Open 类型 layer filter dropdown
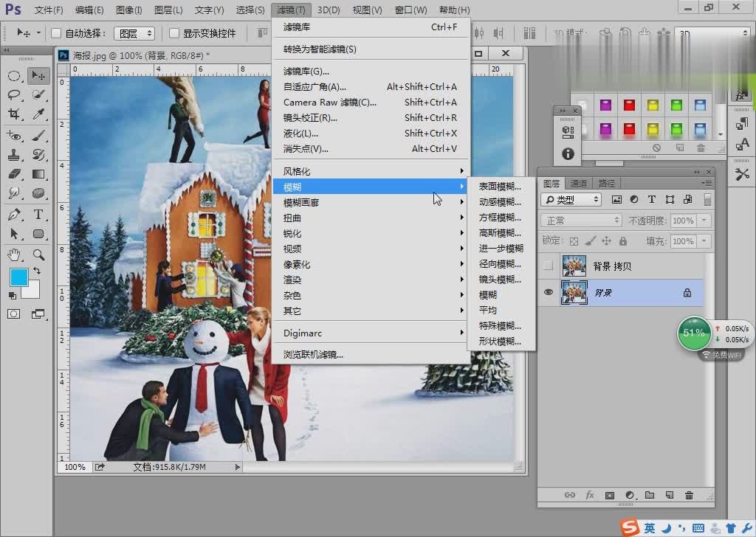Image resolution: width=756 pixels, height=537 pixels. 571,199
